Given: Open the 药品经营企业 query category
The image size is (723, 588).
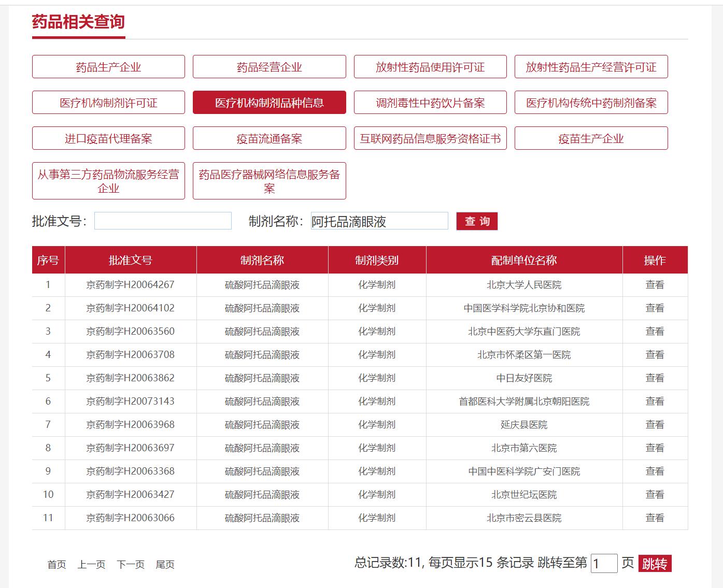Looking at the screenshot, I should click(x=269, y=66).
